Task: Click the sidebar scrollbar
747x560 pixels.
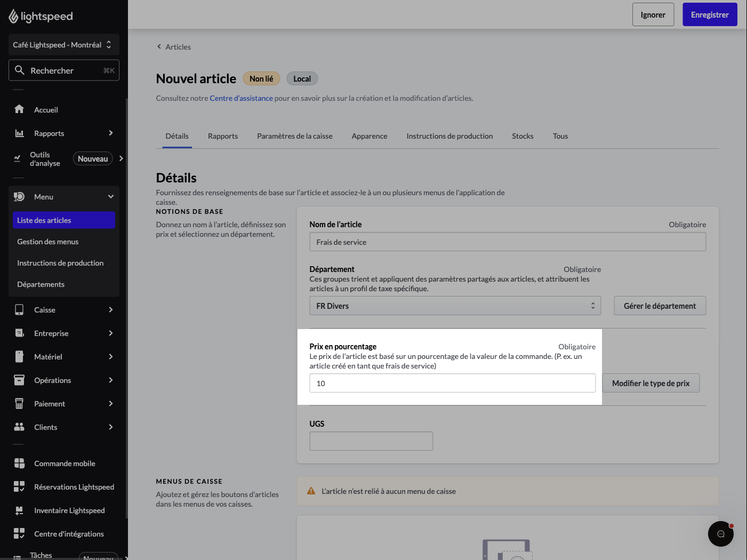Action: [126, 308]
